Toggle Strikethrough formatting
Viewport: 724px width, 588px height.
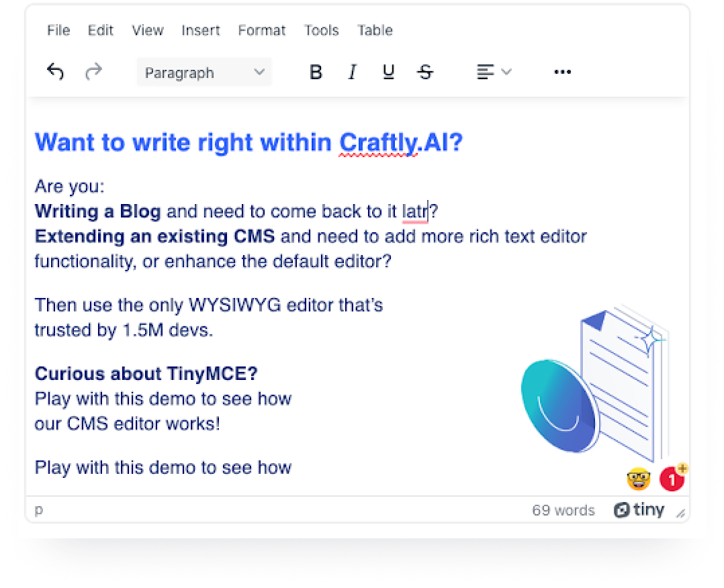click(x=425, y=72)
